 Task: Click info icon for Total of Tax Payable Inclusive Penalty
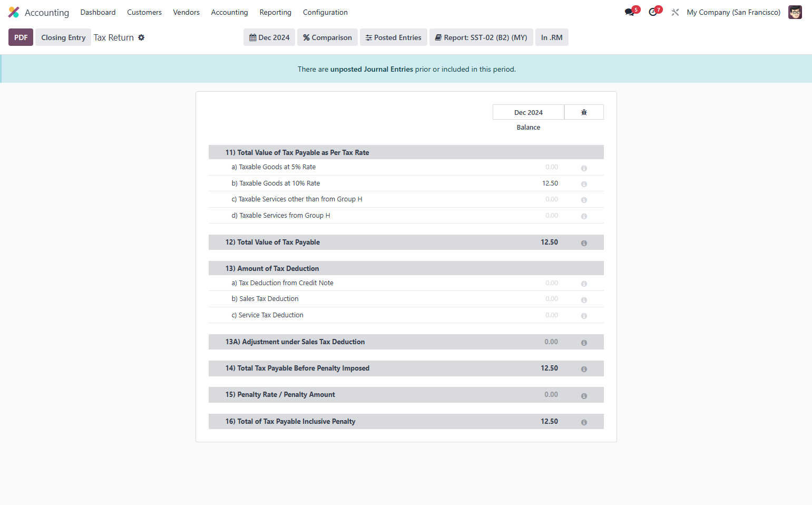coord(584,422)
